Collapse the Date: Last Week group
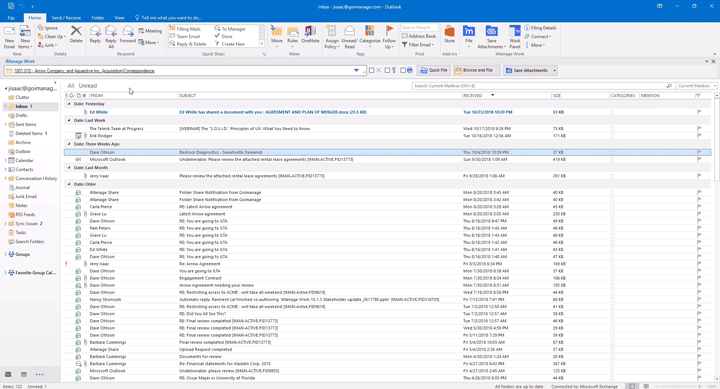 pos(69,120)
